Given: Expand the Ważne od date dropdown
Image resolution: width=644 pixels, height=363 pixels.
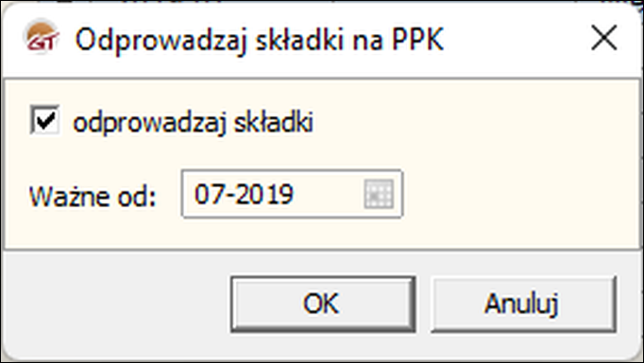Looking at the screenshot, I should coord(379,194).
